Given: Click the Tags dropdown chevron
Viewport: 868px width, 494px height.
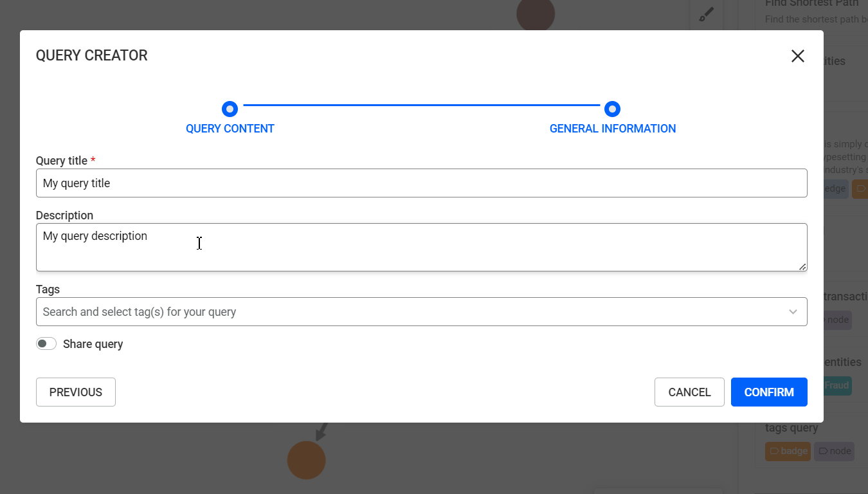Looking at the screenshot, I should point(793,311).
